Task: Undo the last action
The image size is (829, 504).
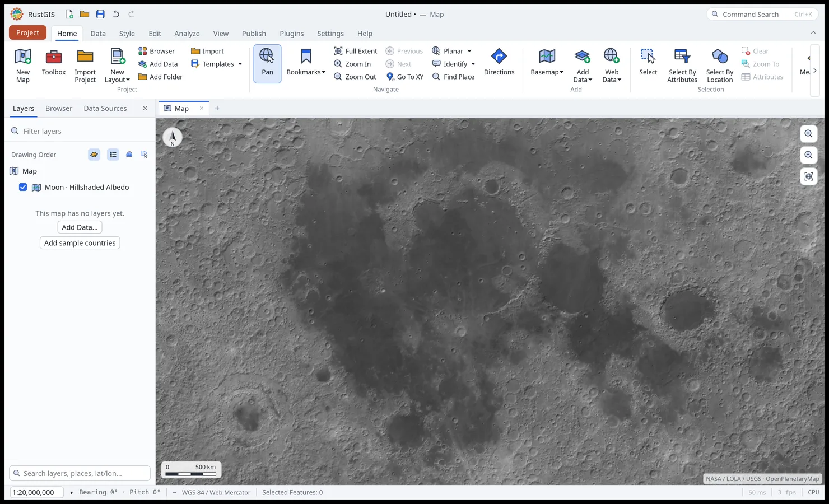Action: click(x=116, y=14)
